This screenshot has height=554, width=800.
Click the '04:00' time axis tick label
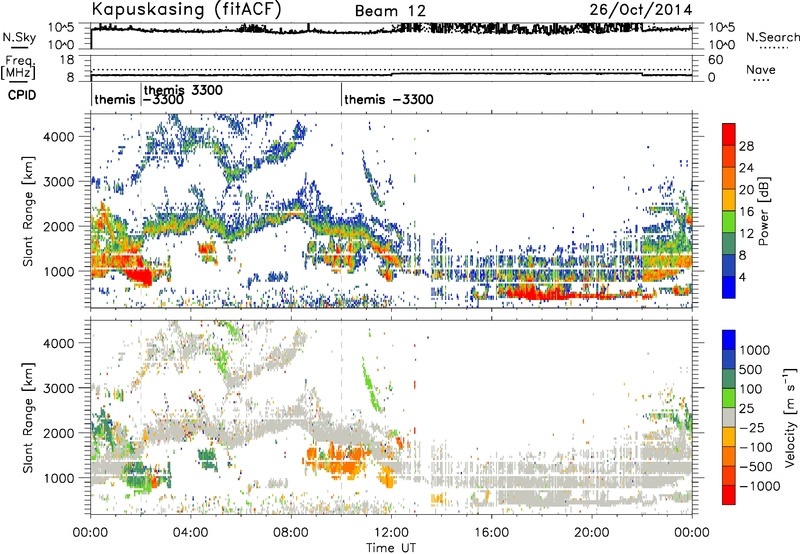(191, 533)
